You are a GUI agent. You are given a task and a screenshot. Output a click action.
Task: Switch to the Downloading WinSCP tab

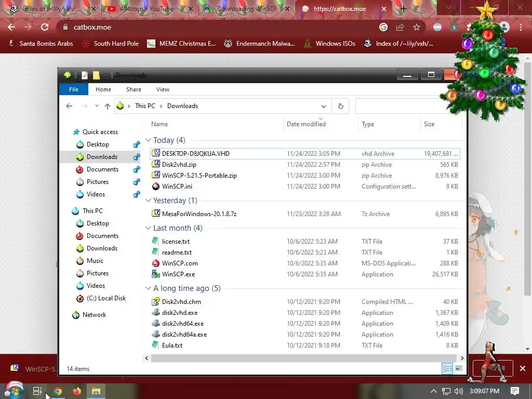[x=247, y=9]
